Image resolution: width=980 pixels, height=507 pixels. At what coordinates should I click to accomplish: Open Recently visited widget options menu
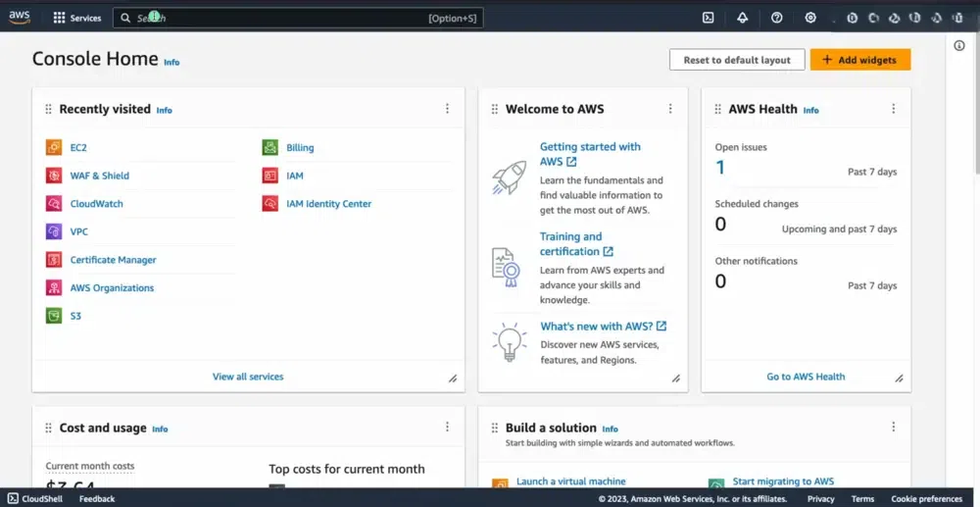pyautogui.click(x=447, y=109)
